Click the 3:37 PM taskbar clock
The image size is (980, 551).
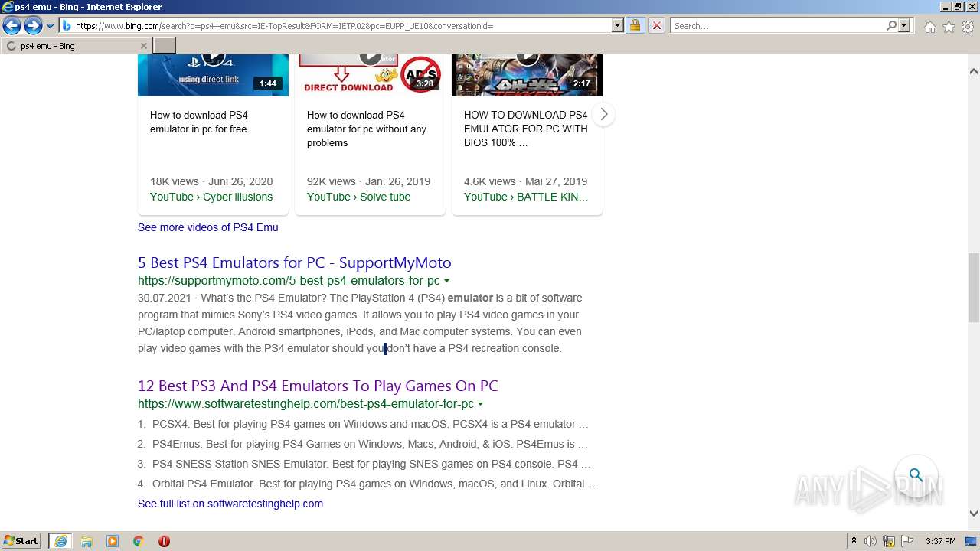(941, 541)
